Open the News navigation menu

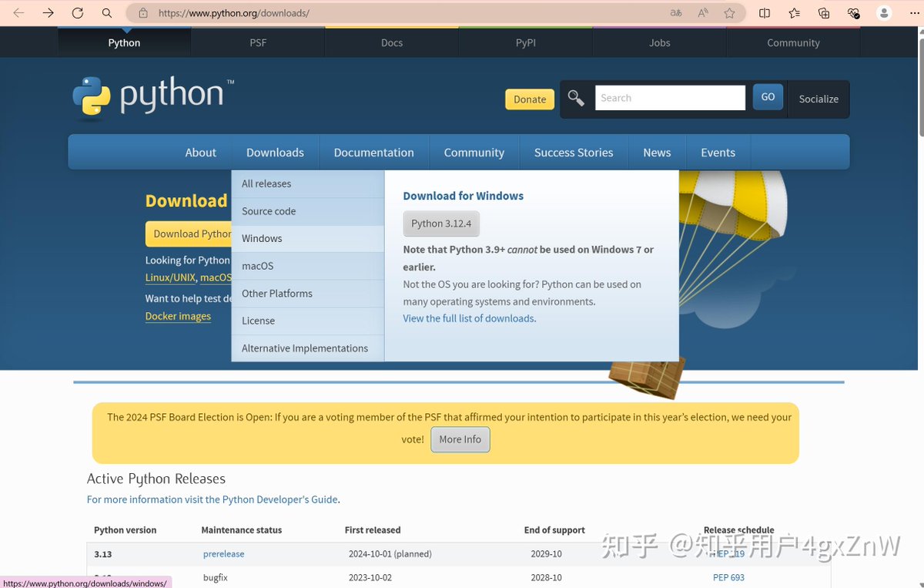pyautogui.click(x=657, y=153)
